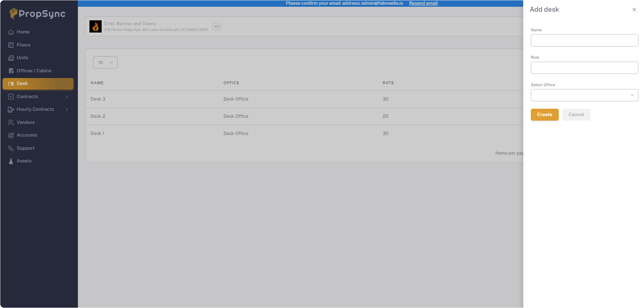Screen dimensions: 644x308
Task: Open the page size dropdown showing 10
Action: pyautogui.click(x=105, y=62)
